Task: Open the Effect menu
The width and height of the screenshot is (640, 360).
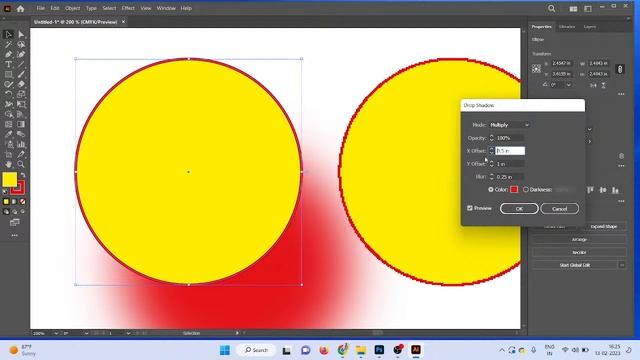Action: point(128,8)
